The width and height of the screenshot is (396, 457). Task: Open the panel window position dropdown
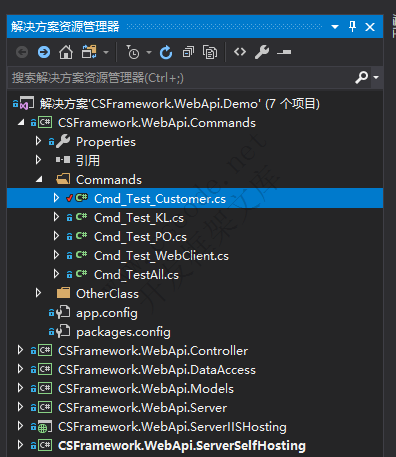click(x=335, y=27)
